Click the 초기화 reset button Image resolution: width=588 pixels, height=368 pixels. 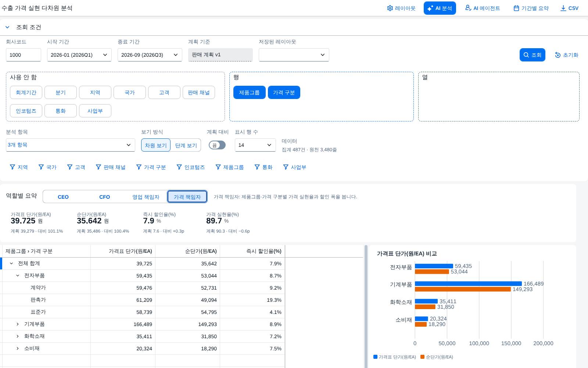pos(566,55)
